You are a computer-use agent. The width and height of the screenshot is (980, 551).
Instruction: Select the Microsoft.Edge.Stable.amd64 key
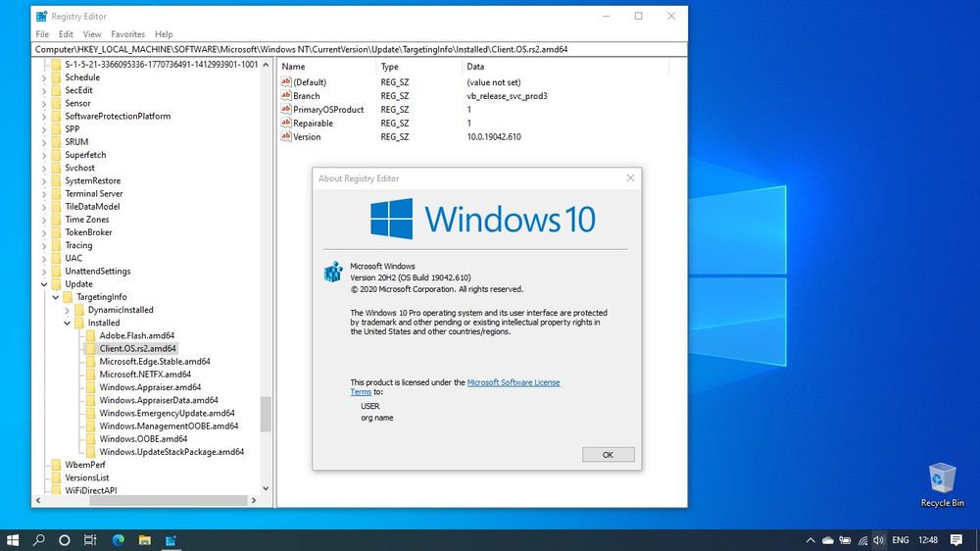tap(155, 362)
